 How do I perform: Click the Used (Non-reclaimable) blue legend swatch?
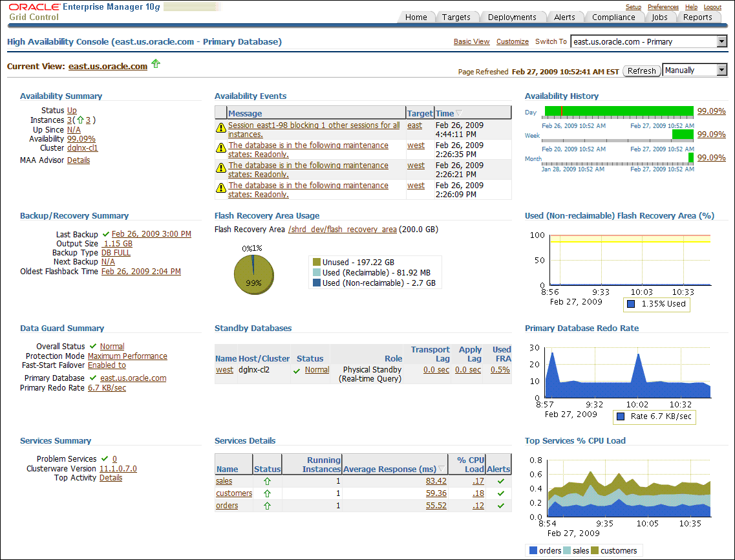[x=316, y=283]
